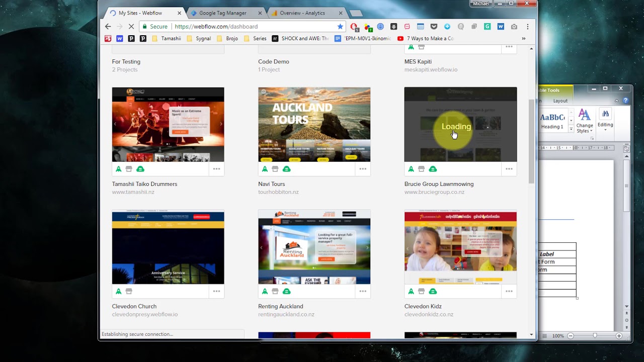The height and width of the screenshot is (362, 644).
Task: Expand the Word styles gallery More arrow
Action: click(x=571, y=129)
